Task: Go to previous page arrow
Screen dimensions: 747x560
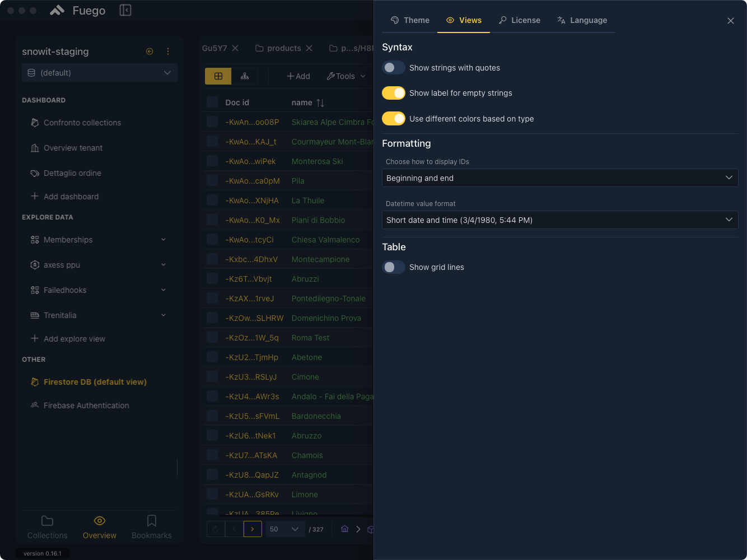Action: 234,529
